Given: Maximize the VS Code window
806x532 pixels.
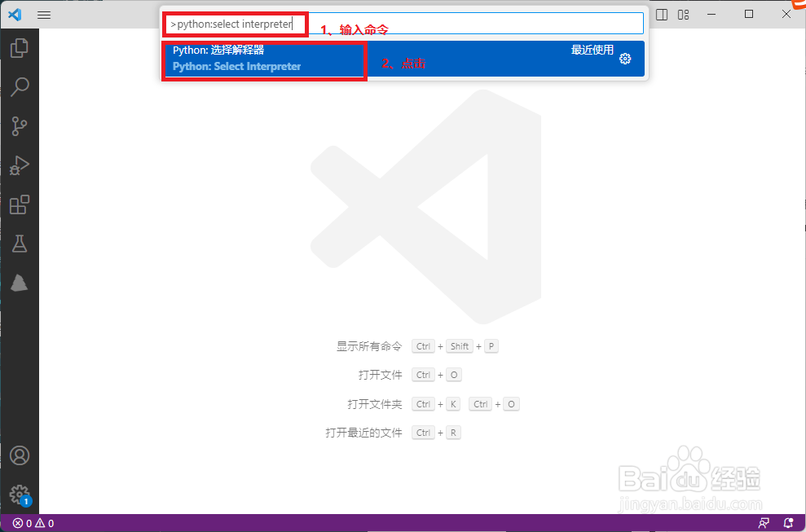Looking at the screenshot, I should [749, 15].
